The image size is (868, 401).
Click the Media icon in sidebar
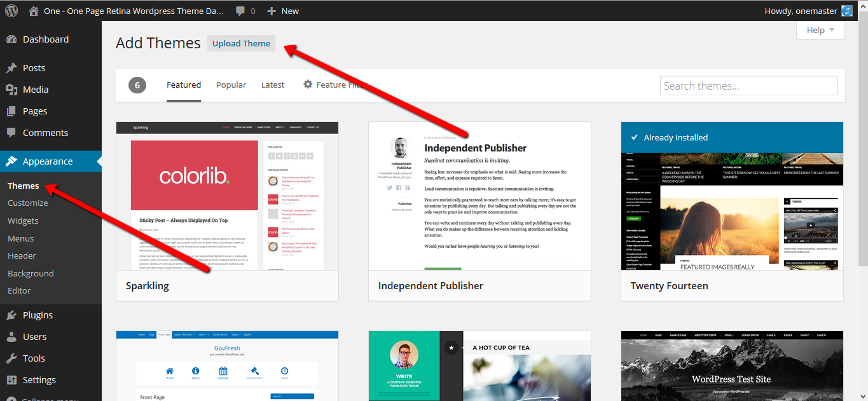[x=11, y=90]
